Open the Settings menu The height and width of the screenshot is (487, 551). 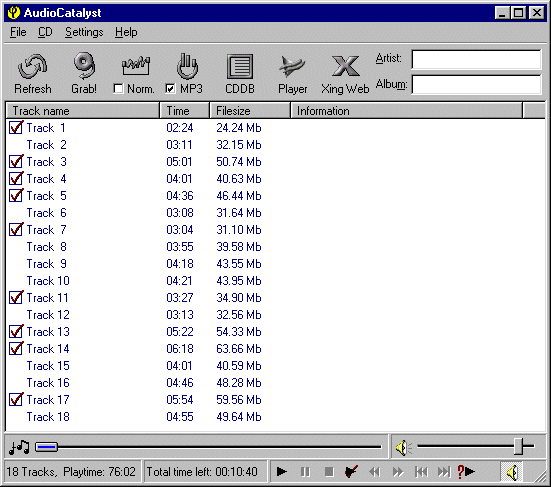pyautogui.click(x=84, y=32)
